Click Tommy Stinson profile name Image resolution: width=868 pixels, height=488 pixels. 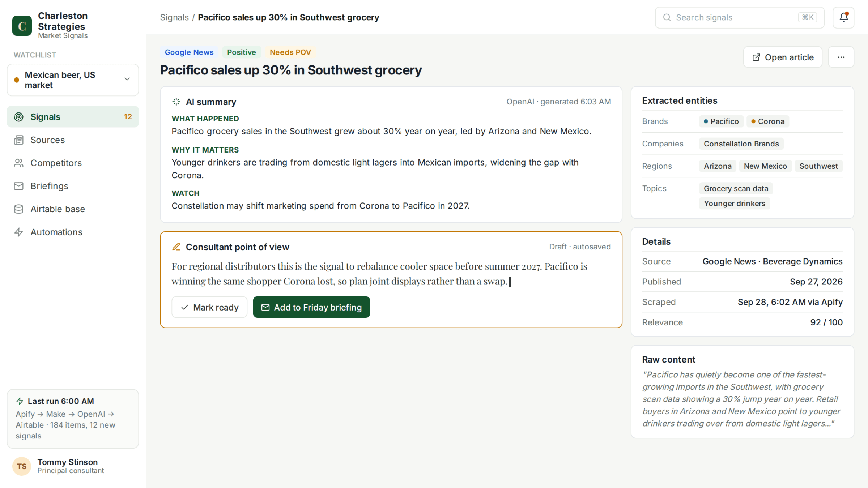point(67,462)
